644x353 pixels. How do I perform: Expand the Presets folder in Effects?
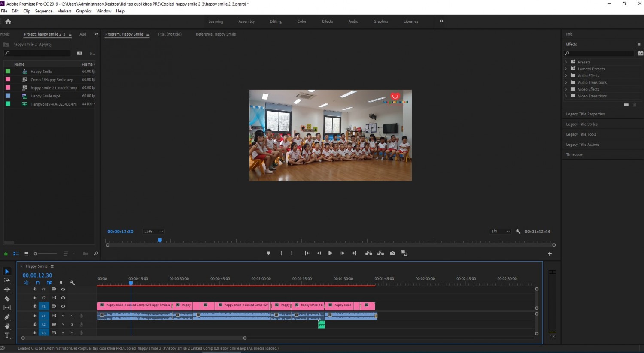point(566,62)
